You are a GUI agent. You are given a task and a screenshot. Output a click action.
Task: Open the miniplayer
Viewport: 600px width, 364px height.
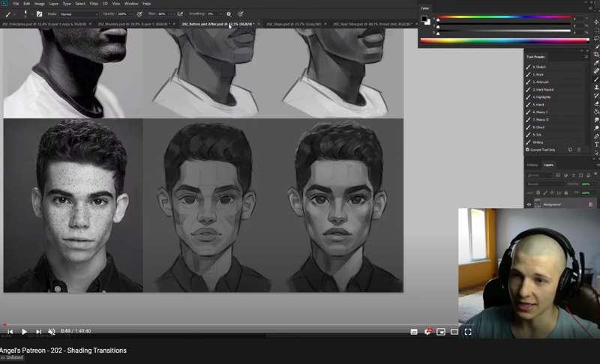[441, 332]
